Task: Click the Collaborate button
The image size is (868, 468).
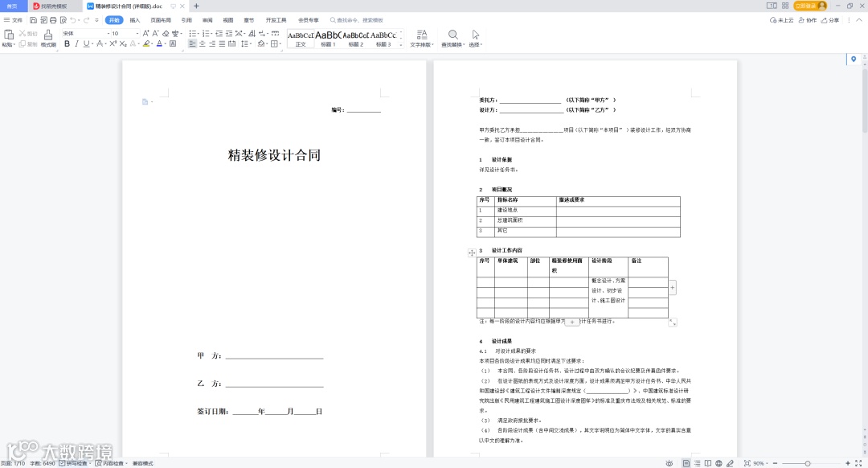Action: point(807,20)
